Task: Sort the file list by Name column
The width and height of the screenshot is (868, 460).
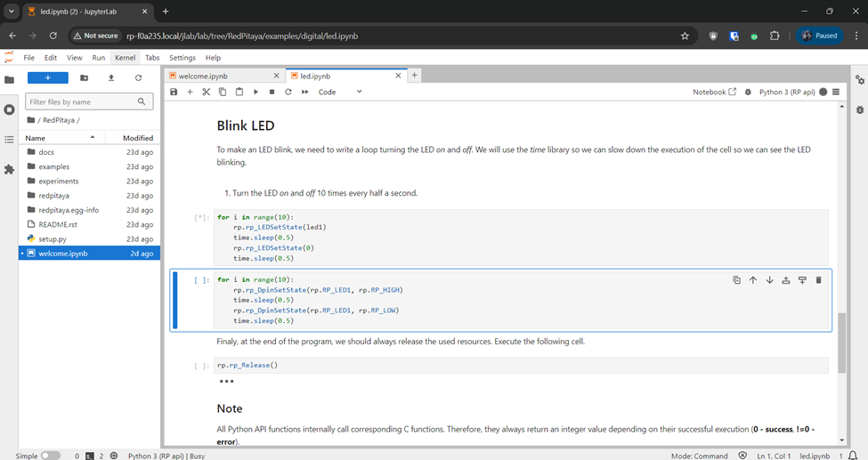Action: (36, 138)
